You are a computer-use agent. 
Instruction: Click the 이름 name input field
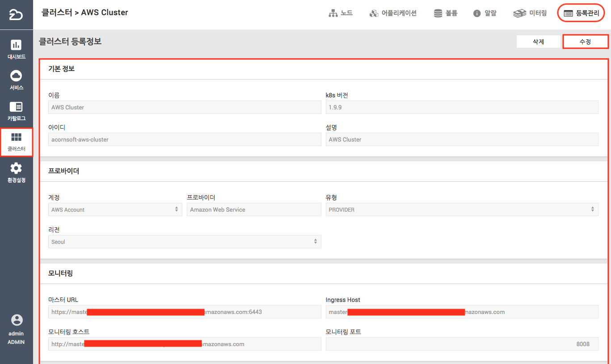(x=184, y=107)
